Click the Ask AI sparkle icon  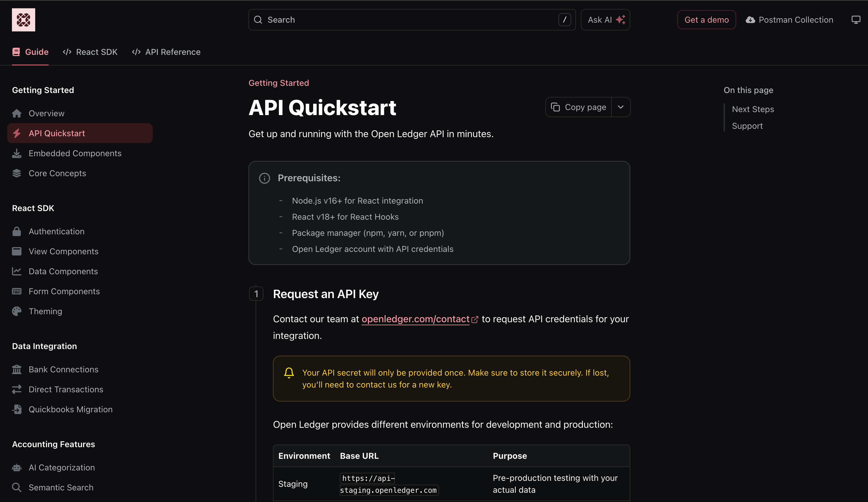click(x=621, y=20)
